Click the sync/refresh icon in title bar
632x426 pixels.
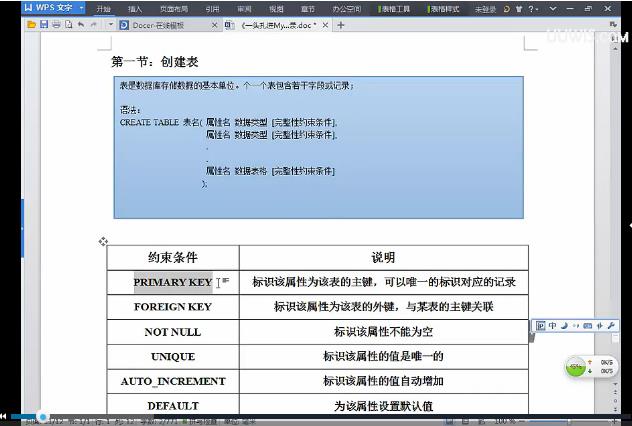tap(507, 8)
